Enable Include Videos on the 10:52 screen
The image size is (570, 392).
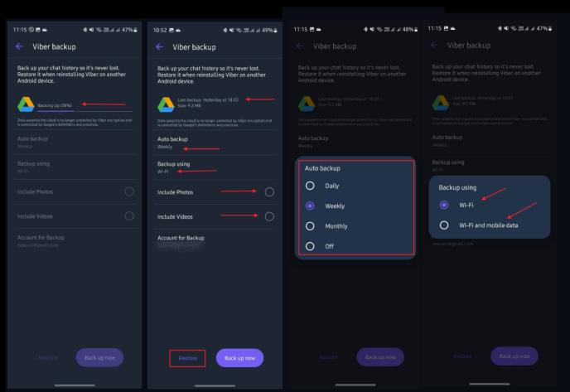coord(269,217)
